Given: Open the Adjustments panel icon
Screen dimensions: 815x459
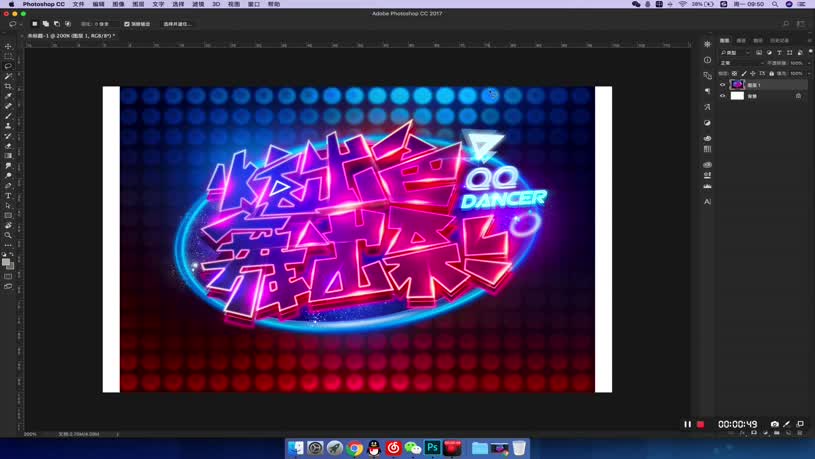Looking at the screenshot, I should coord(707,123).
